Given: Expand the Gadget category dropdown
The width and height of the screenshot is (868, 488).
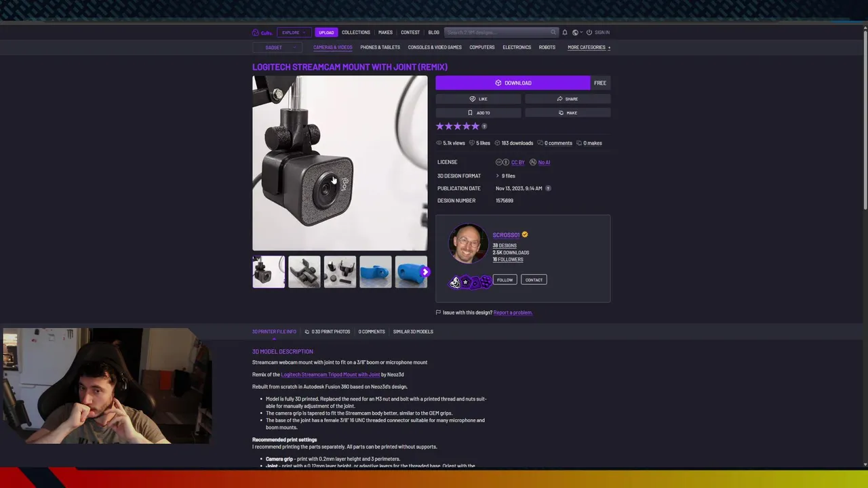Looking at the screenshot, I should pyautogui.click(x=277, y=47).
